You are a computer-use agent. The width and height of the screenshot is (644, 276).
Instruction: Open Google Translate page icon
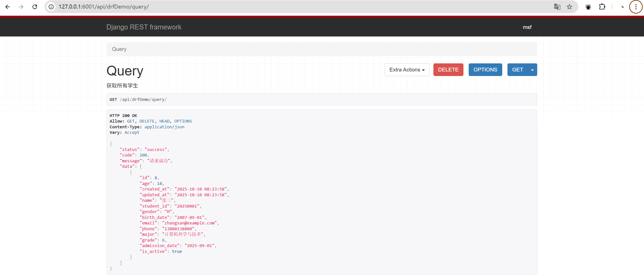[557, 7]
